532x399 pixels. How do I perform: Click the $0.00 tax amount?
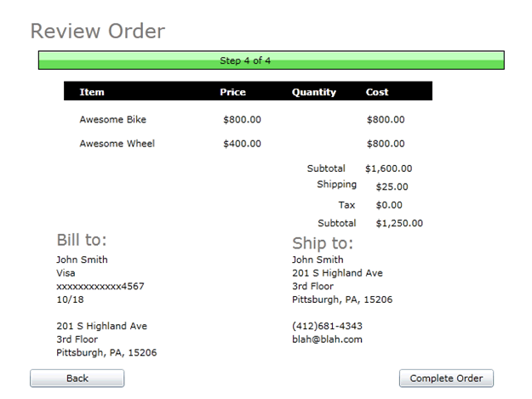389,205
